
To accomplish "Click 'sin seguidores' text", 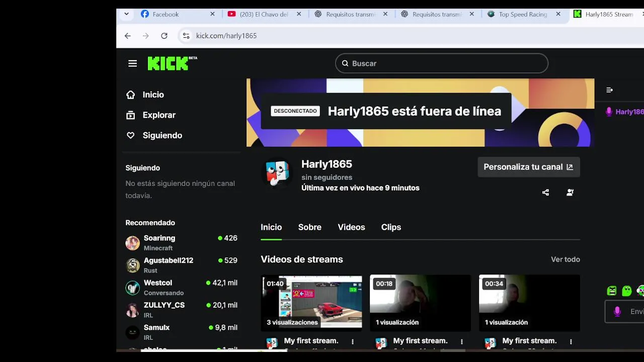I will tap(327, 177).
